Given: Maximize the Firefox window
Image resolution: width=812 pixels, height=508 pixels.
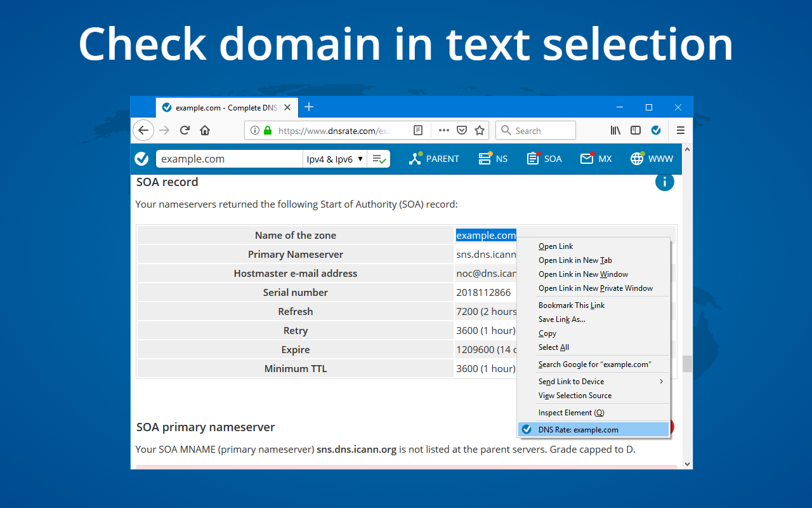Looking at the screenshot, I should [x=649, y=107].
